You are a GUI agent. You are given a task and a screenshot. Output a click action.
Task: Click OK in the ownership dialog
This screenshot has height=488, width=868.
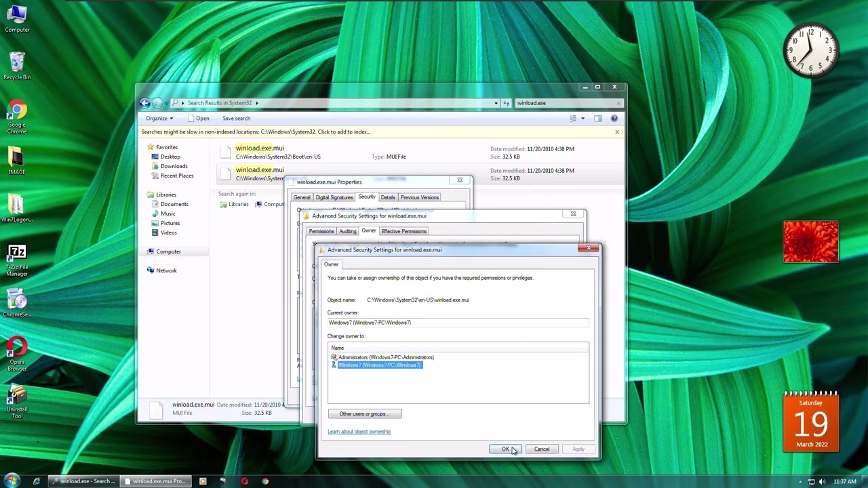tap(506, 449)
